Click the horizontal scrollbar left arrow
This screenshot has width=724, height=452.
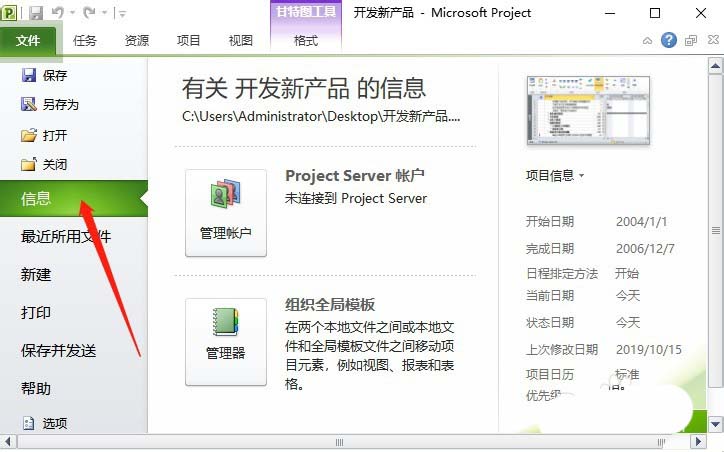7,442
